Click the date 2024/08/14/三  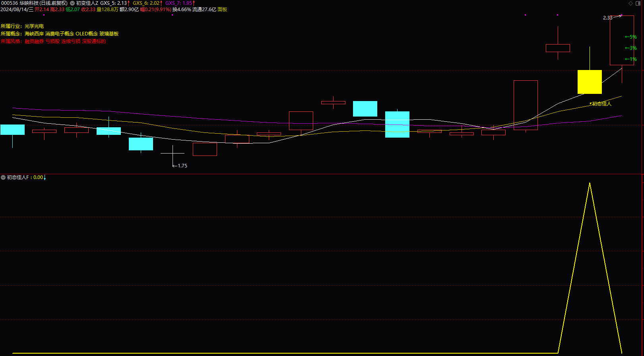click(x=17, y=10)
